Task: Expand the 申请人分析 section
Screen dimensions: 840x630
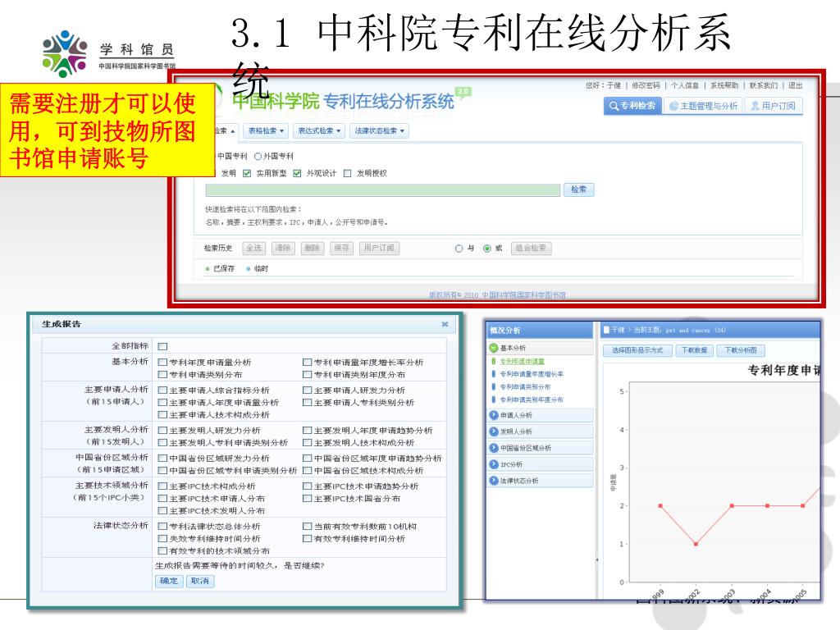Action: [540, 415]
